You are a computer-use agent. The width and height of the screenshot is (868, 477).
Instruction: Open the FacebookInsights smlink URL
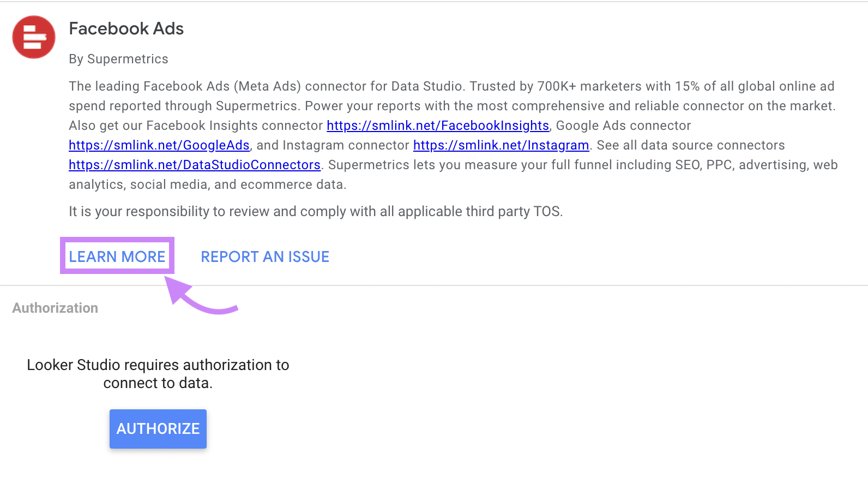(437, 126)
